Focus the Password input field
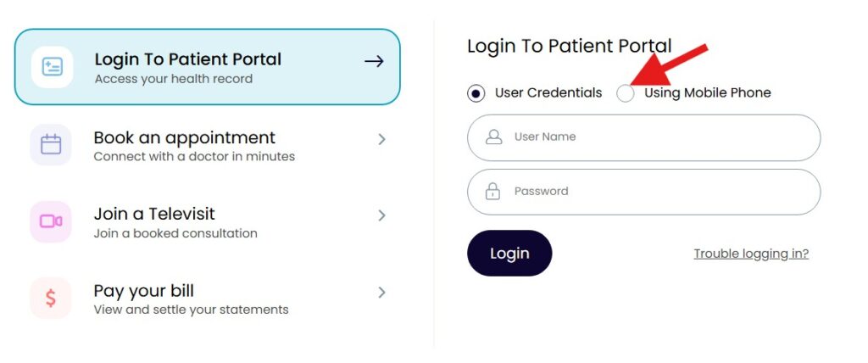The image size is (868, 363). (653, 192)
